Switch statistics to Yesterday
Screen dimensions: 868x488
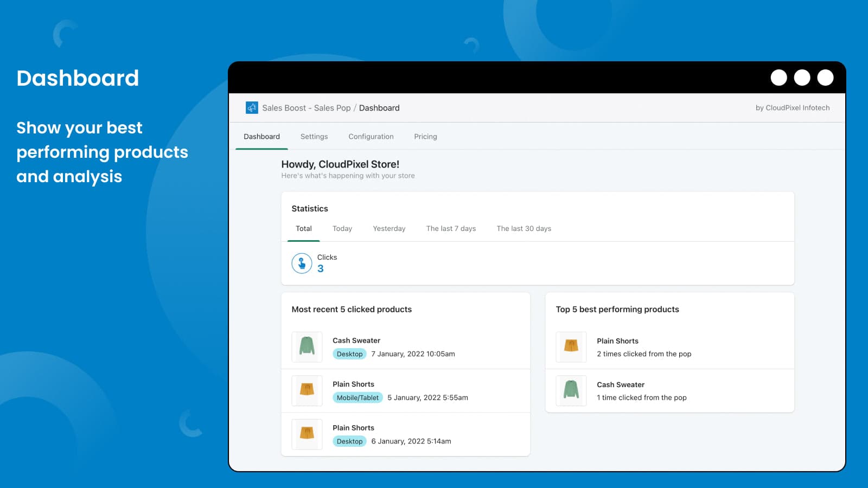click(389, 229)
